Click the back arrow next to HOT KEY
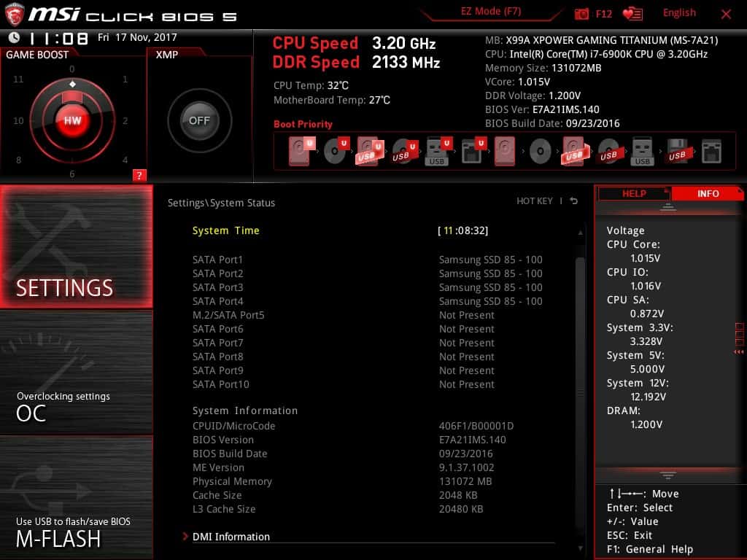This screenshot has height=560, width=747. coord(573,201)
